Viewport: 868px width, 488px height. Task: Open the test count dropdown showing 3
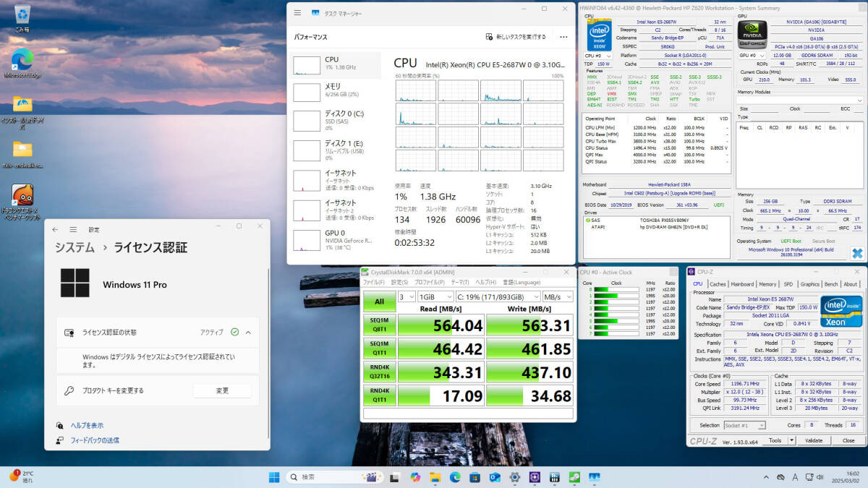(x=406, y=296)
